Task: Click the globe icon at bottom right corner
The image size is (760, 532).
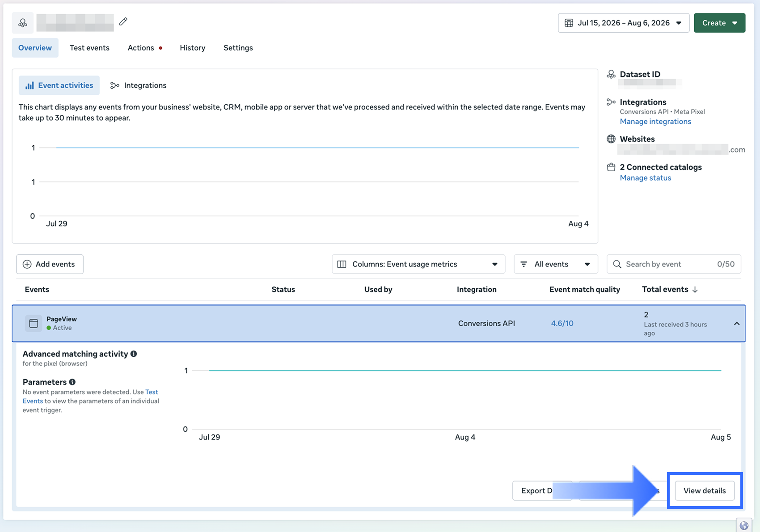Action: [744, 525]
